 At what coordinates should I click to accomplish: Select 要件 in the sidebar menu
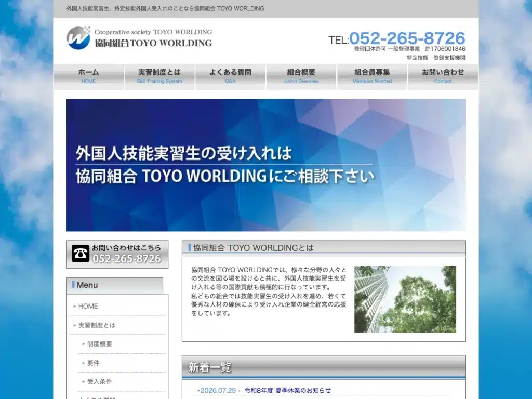coord(94,363)
